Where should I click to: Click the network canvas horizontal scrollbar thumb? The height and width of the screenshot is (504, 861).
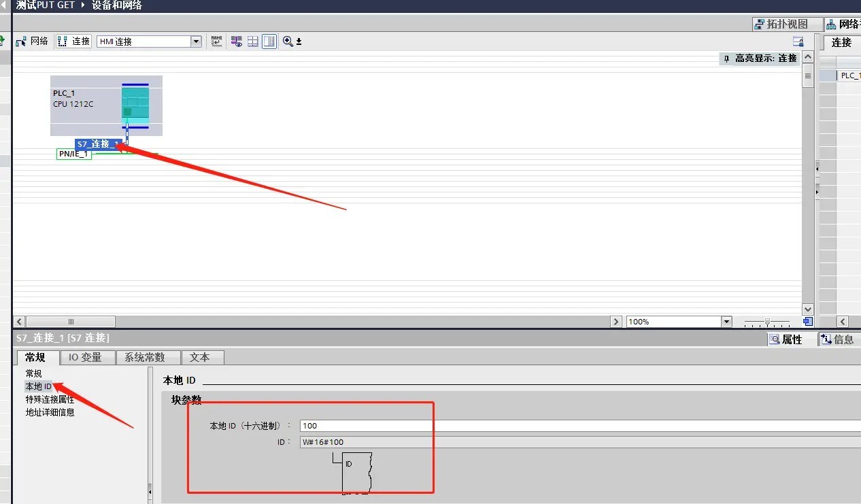pyautogui.click(x=71, y=322)
